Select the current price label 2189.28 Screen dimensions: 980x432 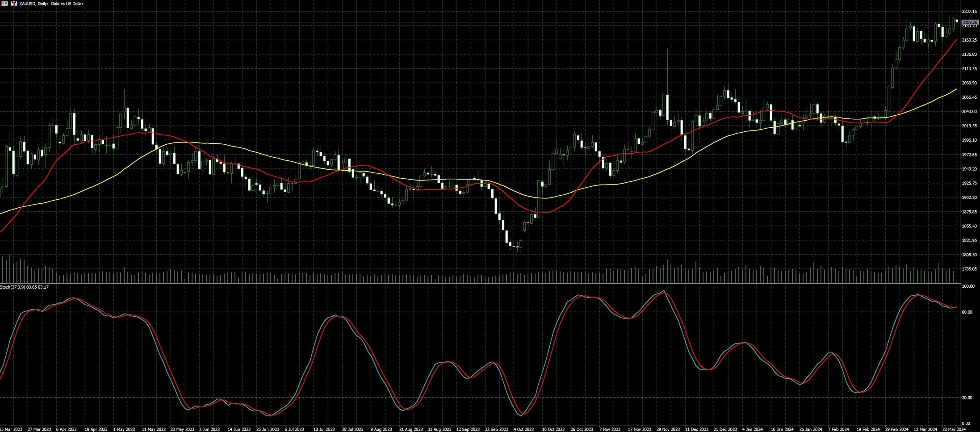coord(970,22)
